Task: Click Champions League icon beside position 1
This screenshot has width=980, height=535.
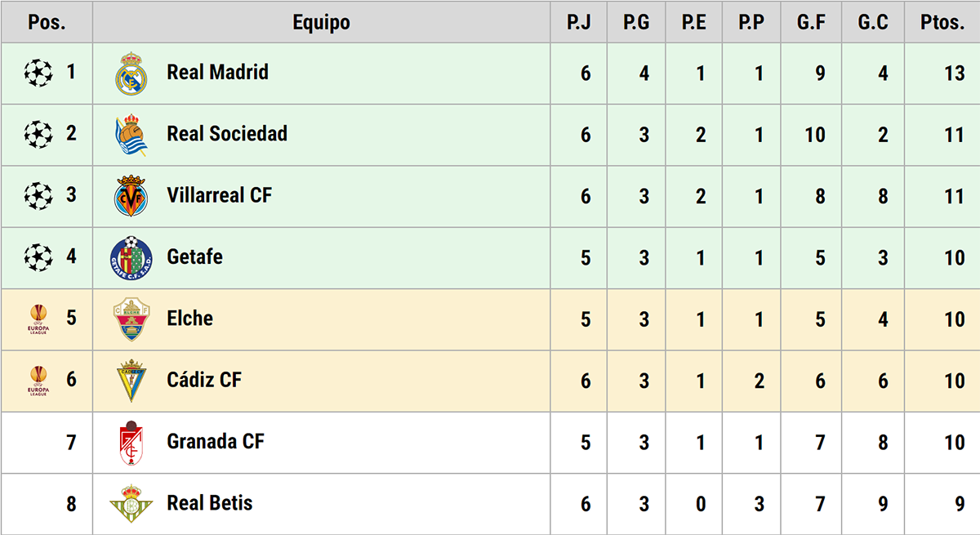Action: tap(38, 74)
